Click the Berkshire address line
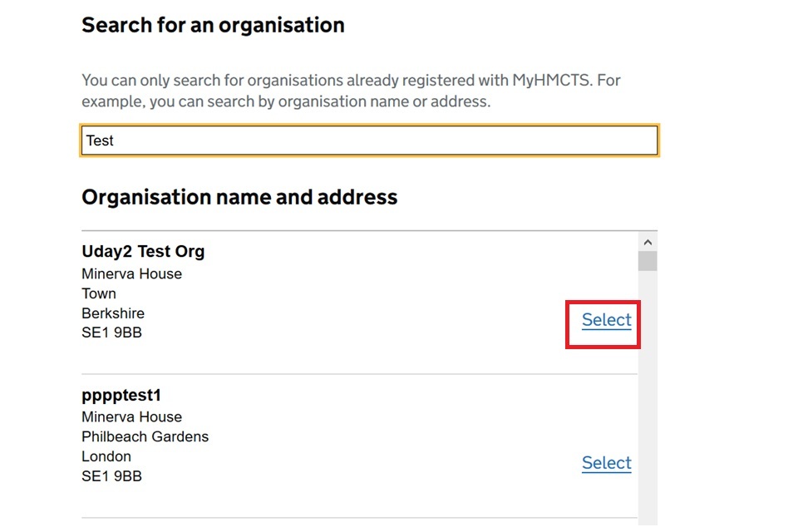Viewport: 798px width, 532px height. [x=113, y=313]
